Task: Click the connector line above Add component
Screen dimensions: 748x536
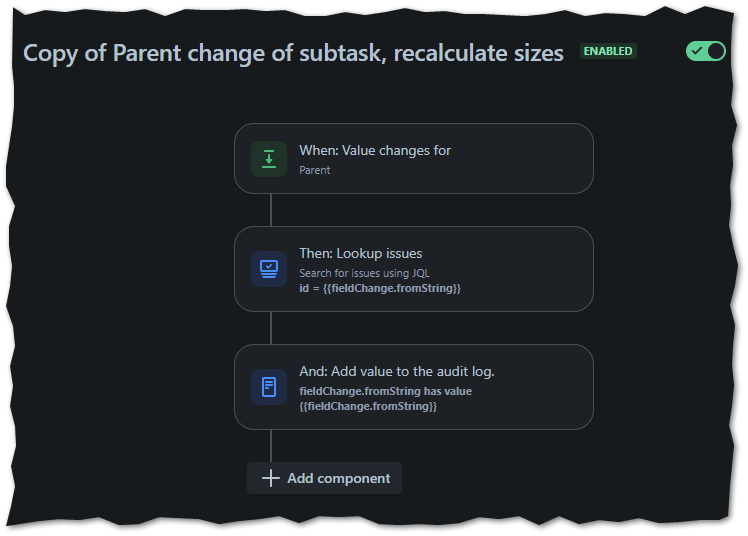Action: [x=271, y=446]
